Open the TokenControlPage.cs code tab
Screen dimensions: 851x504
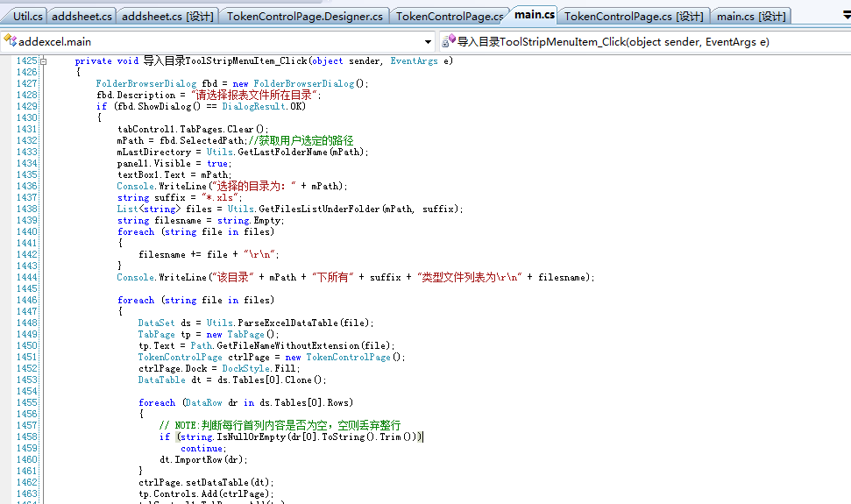tap(450, 17)
